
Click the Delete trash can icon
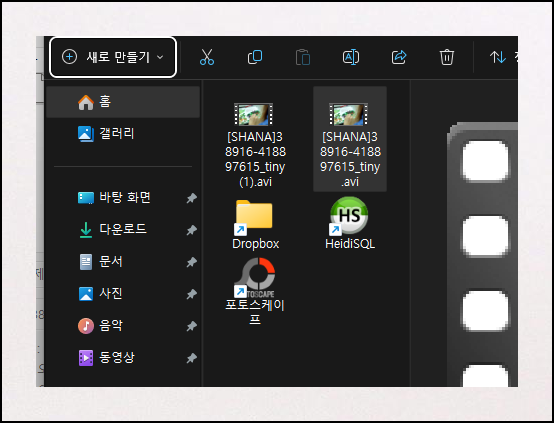coord(447,57)
